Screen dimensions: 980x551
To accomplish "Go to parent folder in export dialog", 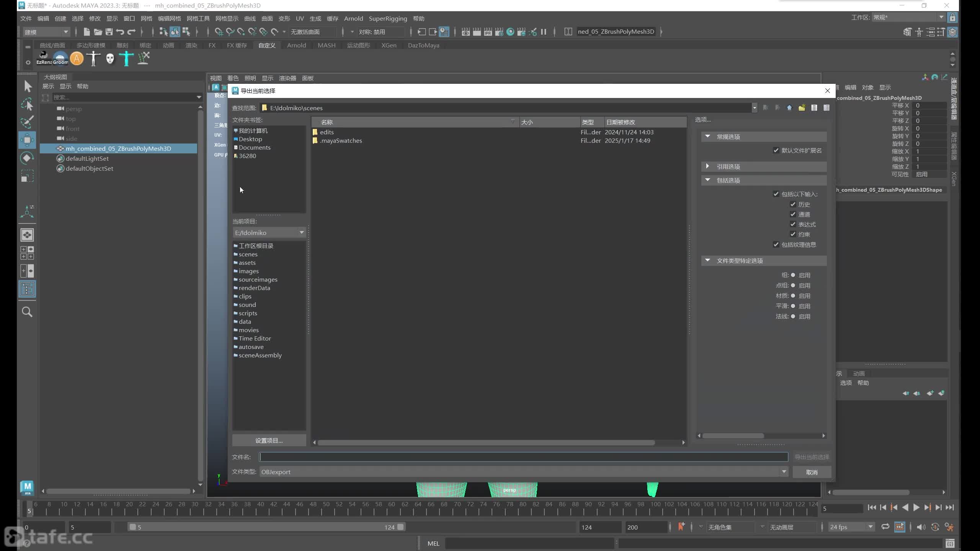I will [789, 108].
